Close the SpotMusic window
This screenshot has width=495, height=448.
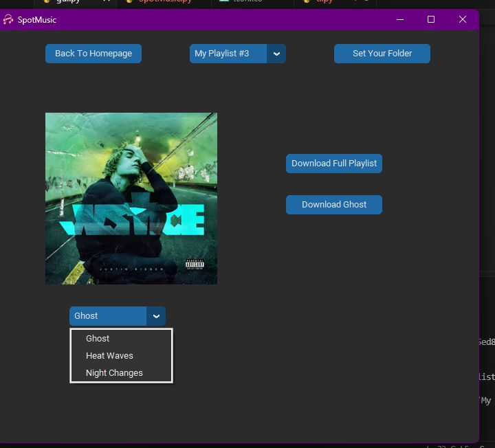(x=463, y=20)
